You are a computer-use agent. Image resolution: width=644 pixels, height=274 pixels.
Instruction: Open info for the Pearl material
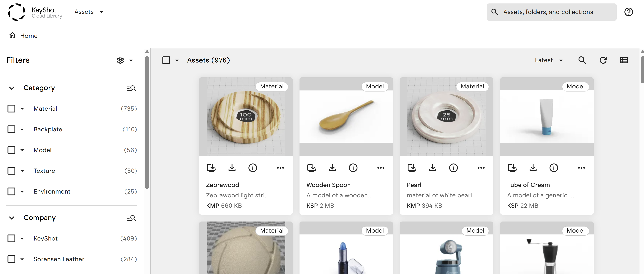point(453,168)
